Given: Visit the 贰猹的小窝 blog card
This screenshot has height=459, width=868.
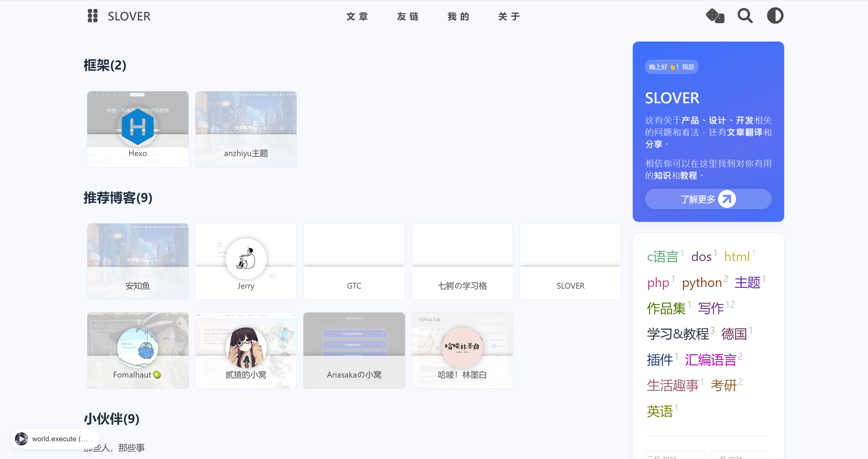Looking at the screenshot, I should tap(246, 350).
